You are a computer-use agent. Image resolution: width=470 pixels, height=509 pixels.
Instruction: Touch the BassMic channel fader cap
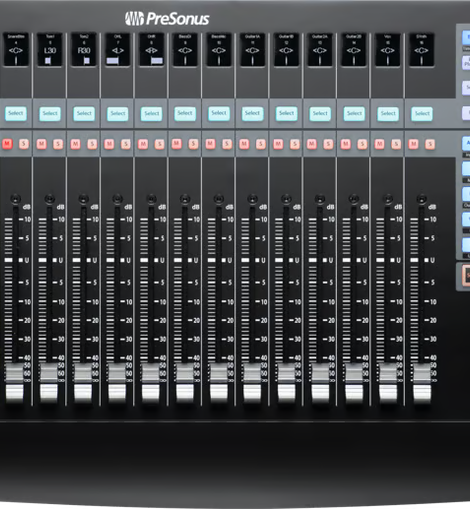pos(218,383)
